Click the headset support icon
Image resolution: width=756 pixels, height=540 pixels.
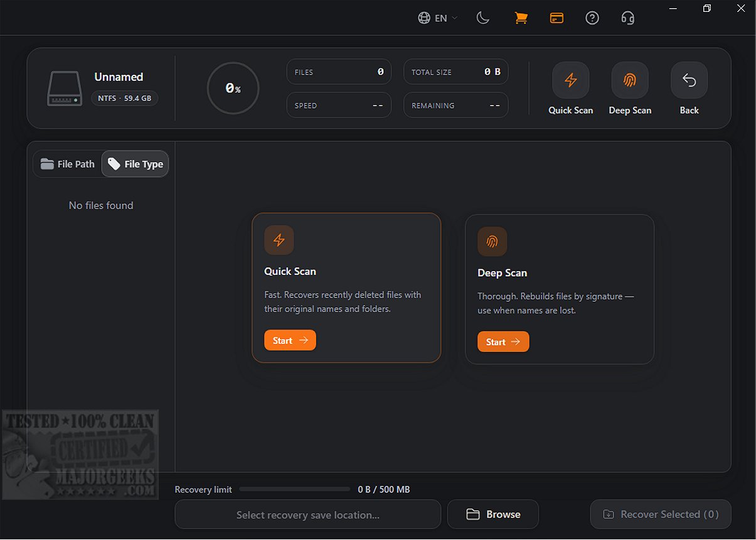[x=628, y=18]
